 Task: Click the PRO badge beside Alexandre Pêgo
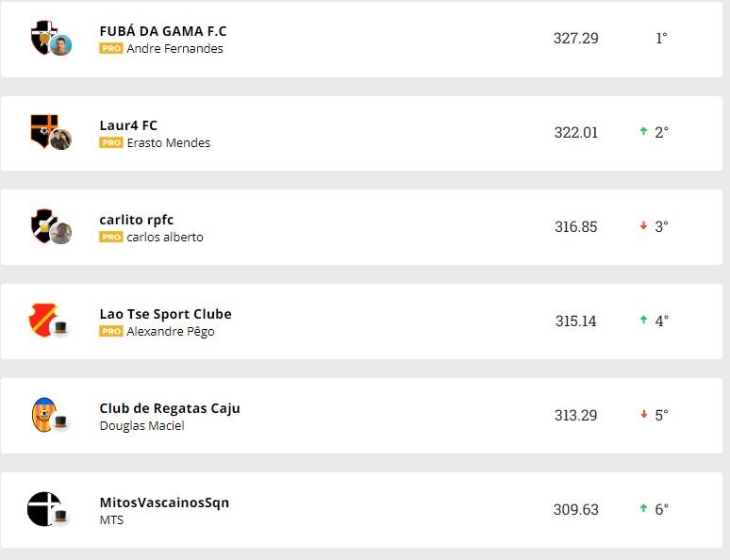click(111, 332)
